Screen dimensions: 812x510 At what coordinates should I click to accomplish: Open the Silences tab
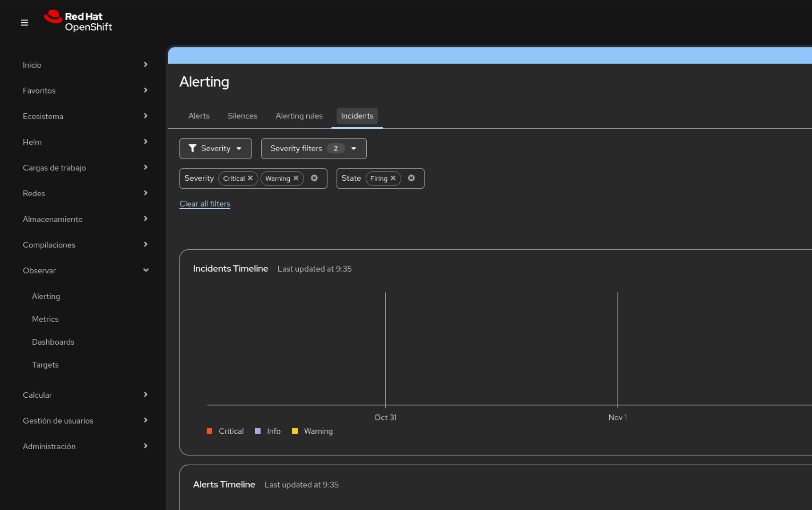242,116
